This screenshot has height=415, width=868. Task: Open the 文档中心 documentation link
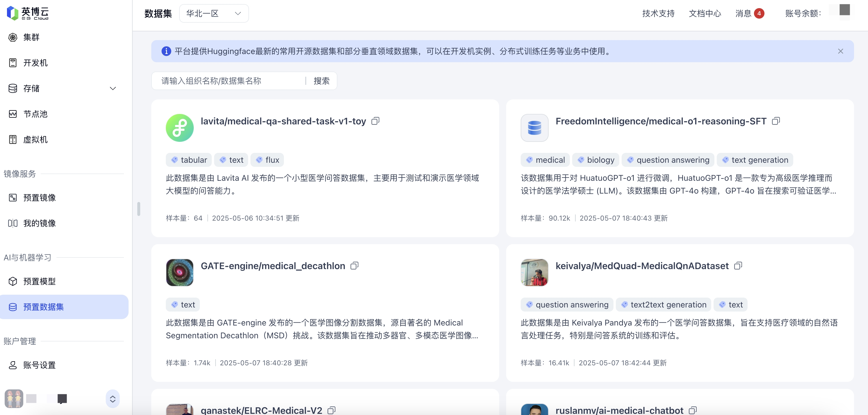(705, 13)
